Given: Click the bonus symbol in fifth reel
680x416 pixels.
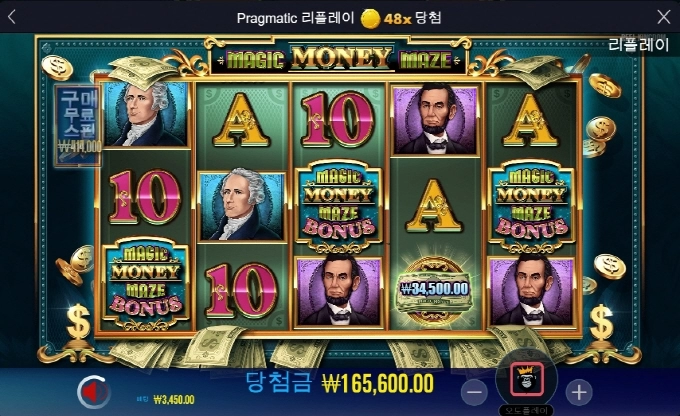Looking at the screenshot, I should [x=531, y=206].
